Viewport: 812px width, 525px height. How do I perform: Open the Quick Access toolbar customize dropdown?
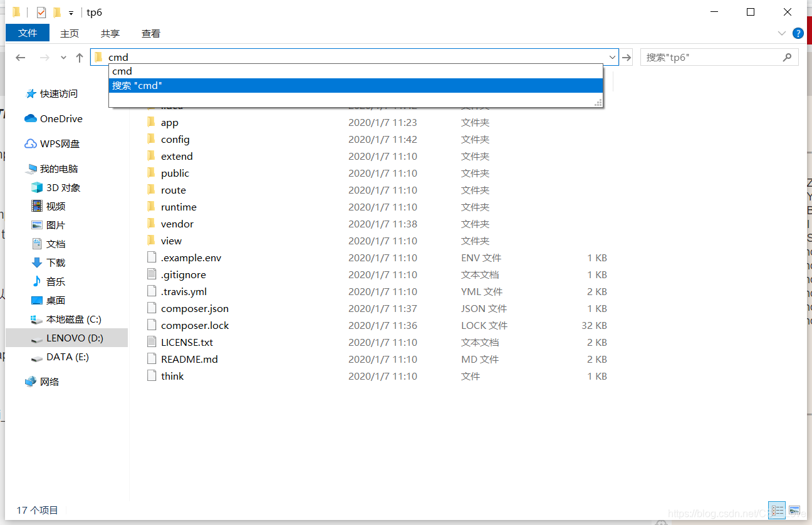pyautogui.click(x=71, y=13)
